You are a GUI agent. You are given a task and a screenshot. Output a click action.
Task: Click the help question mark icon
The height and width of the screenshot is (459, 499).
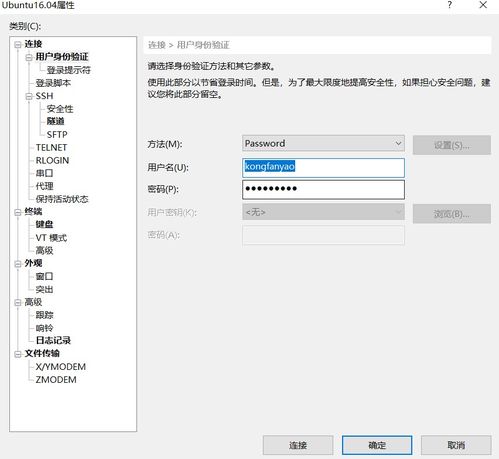[x=450, y=5]
